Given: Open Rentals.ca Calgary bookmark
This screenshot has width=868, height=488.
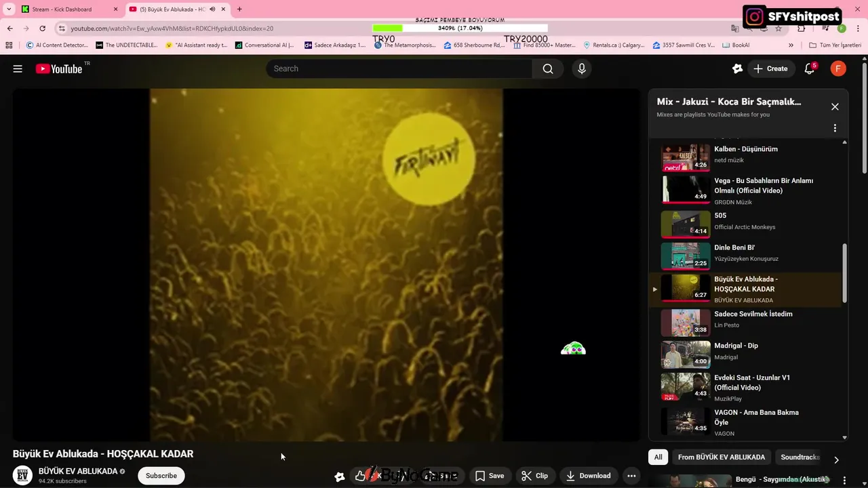Looking at the screenshot, I should [x=614, y=45].
